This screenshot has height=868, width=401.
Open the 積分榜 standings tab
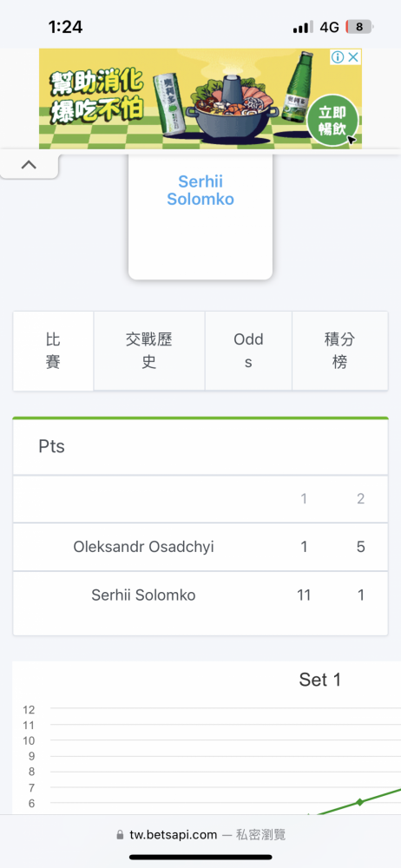point(339,351)
